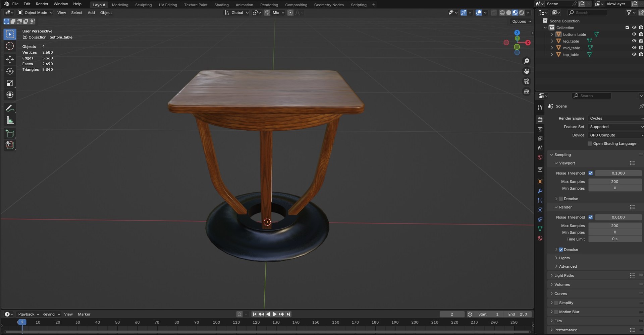Open the Object Data properties tab icon
This screenshot has height=335, width=644.
(x=540, y=229)
